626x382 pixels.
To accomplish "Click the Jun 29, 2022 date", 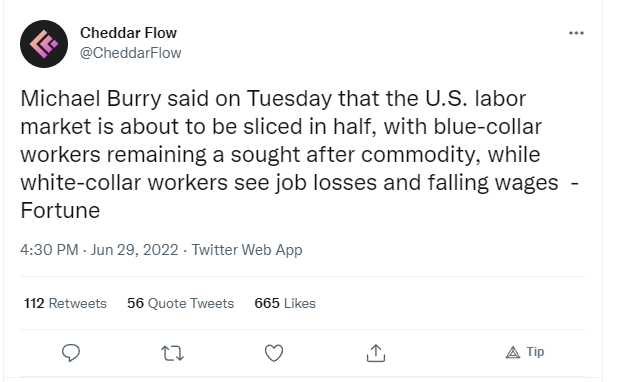I will pos(135,250).
